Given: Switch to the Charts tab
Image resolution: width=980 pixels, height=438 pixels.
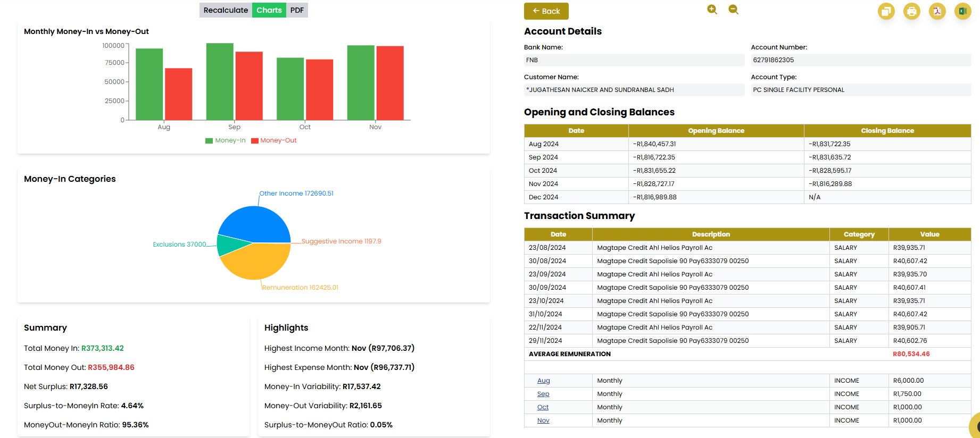Looking at the screenshot, I should [x=269, y=10].
